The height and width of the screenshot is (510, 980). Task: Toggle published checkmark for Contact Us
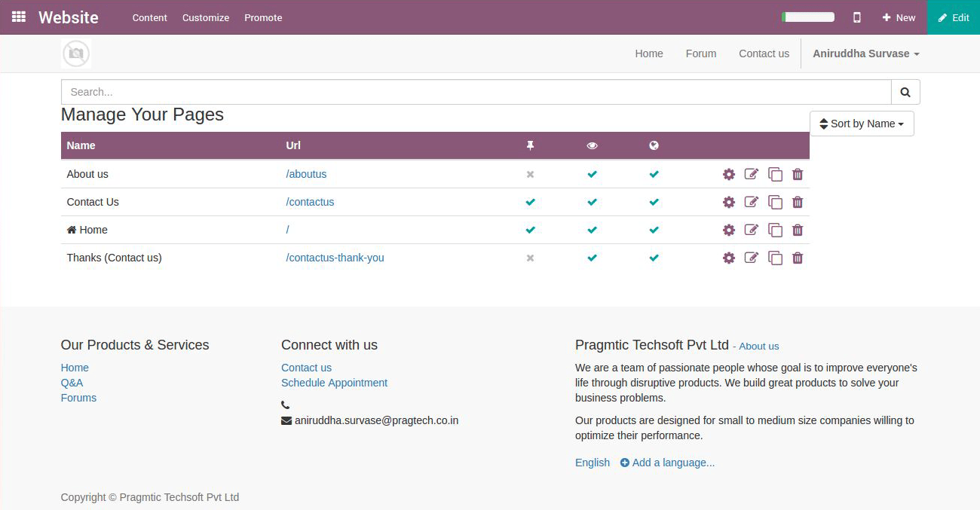point(654,202)
